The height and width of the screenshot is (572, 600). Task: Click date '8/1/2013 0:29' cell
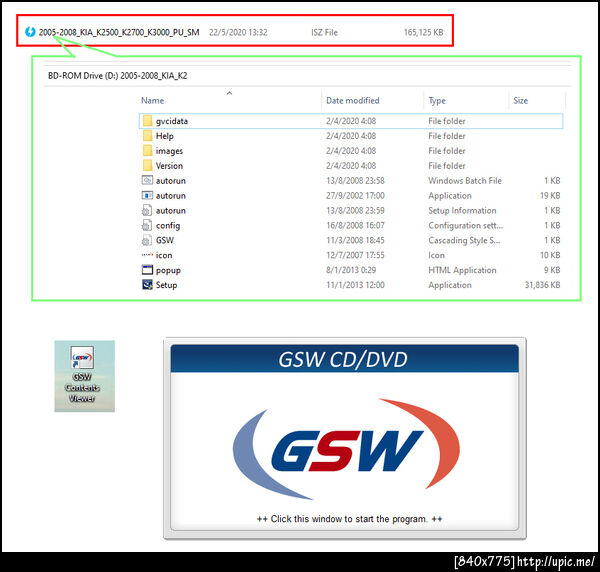[x=351, y=270]
